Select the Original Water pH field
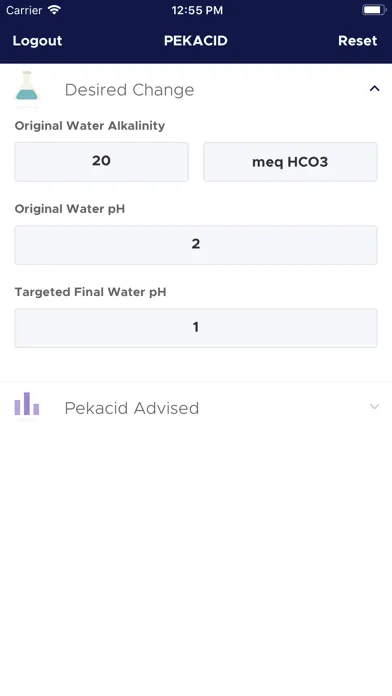 click(196, 245)
